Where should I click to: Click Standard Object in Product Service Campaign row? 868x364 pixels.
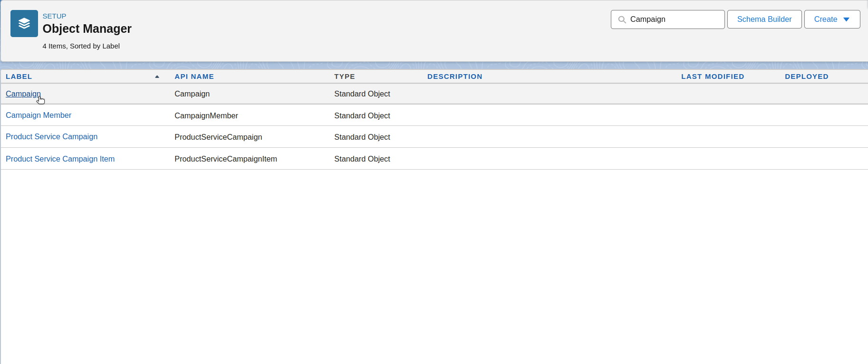point(362,137)
